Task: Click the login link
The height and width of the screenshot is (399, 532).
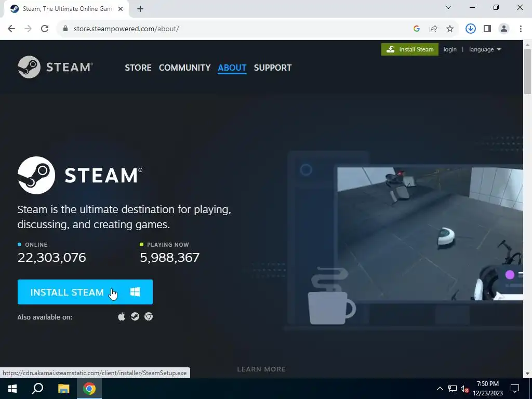Action: tap(450, 49)
